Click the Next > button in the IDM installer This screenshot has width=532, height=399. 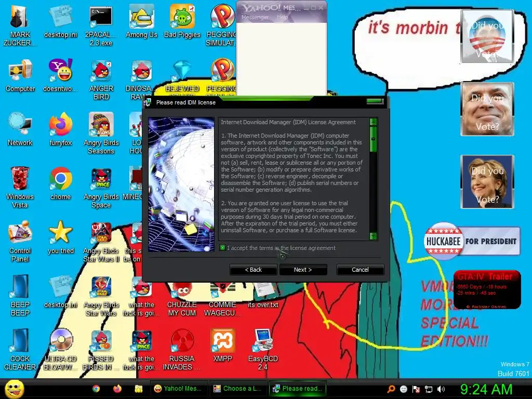(303, 270)
